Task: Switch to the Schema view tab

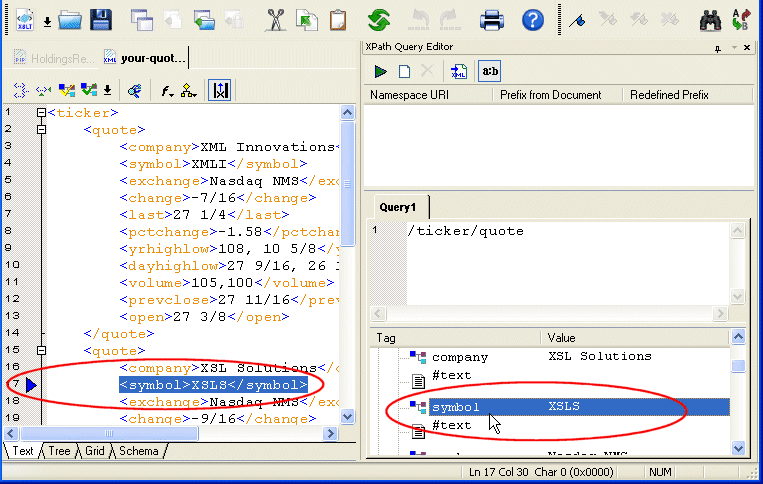Action: click(x=138, y=451)
